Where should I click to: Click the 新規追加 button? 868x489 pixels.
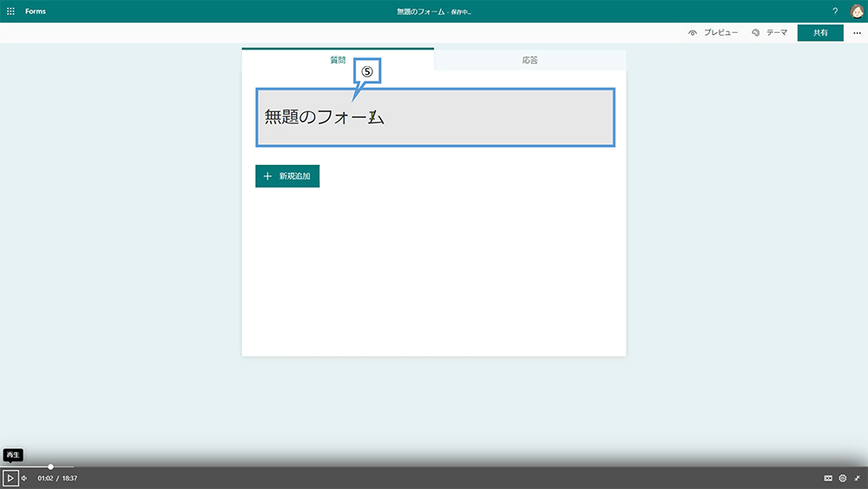287,176
